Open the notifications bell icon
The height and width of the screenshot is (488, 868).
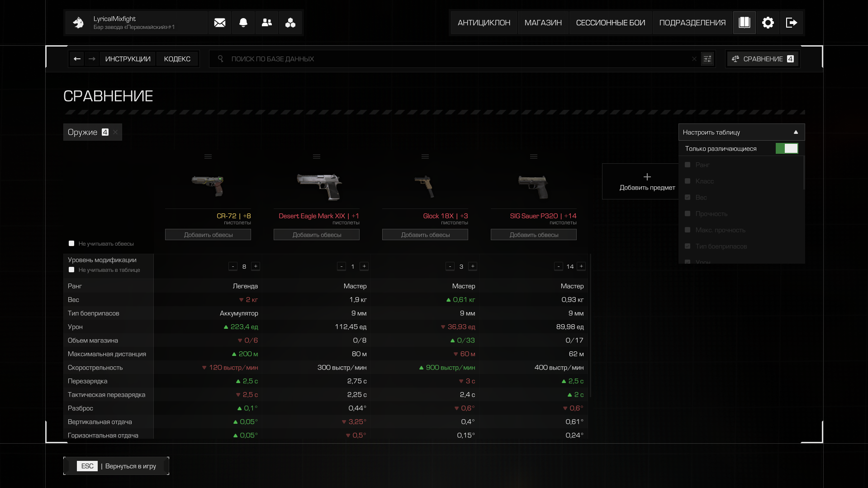[243, 23]
